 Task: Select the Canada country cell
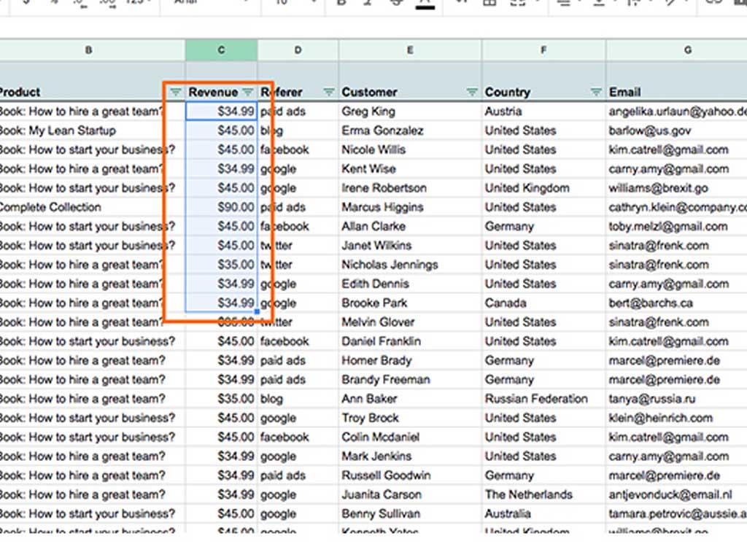pyautogui.click(x=506, y=303)
